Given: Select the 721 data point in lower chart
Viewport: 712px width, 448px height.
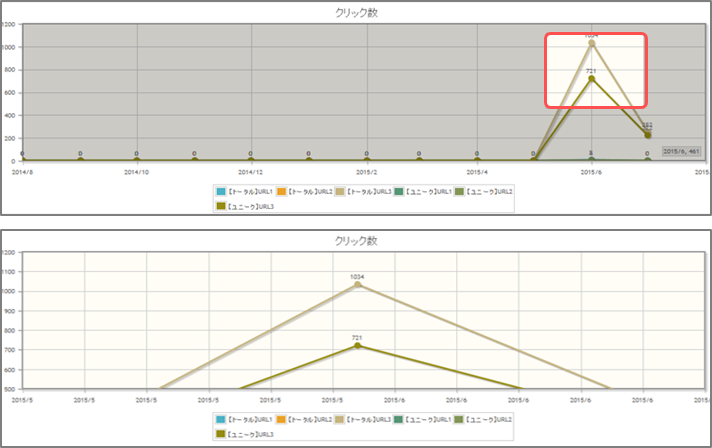Looking at the screenshot, I should click(357, 346).
